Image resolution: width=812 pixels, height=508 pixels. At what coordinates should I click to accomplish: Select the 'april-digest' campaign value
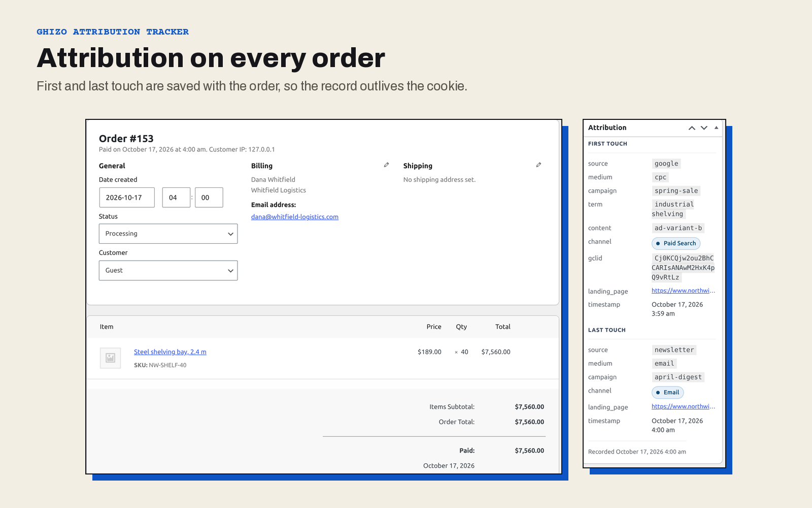pos(678,377)
